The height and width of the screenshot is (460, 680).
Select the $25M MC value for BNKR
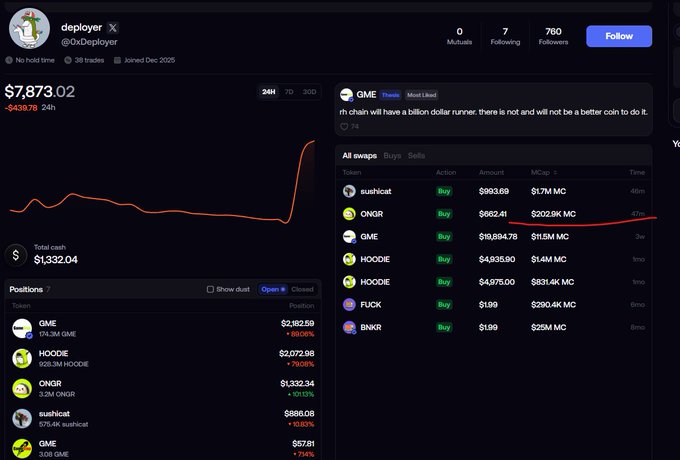(549, 327)
